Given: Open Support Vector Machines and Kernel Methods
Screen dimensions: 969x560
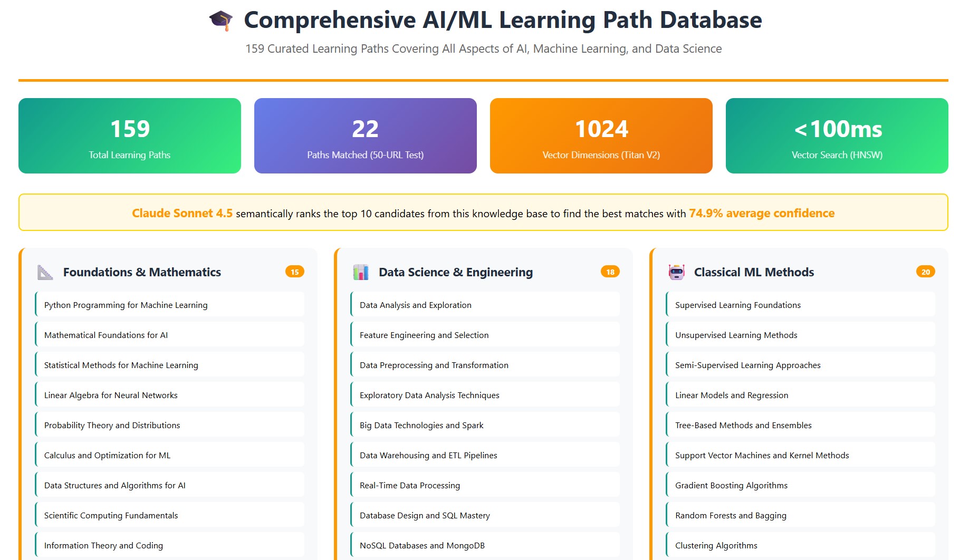Looking at the screenshot, I should (x=801, y=455).
